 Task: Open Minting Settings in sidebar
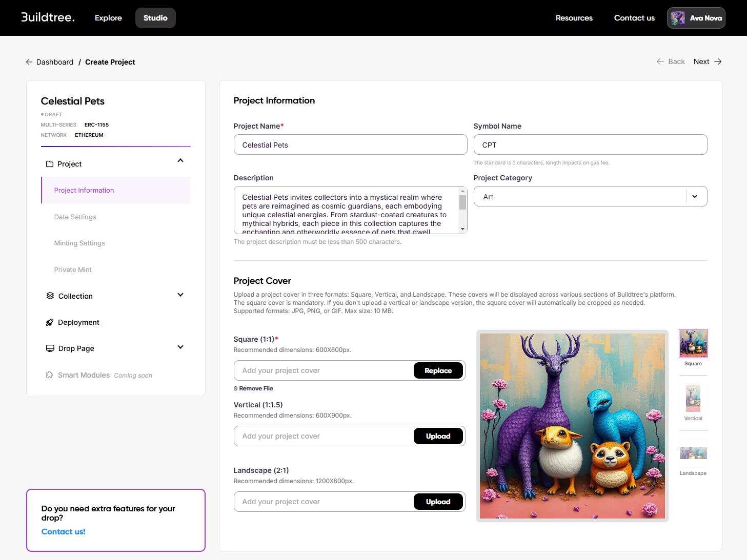(x=79, y=243)
